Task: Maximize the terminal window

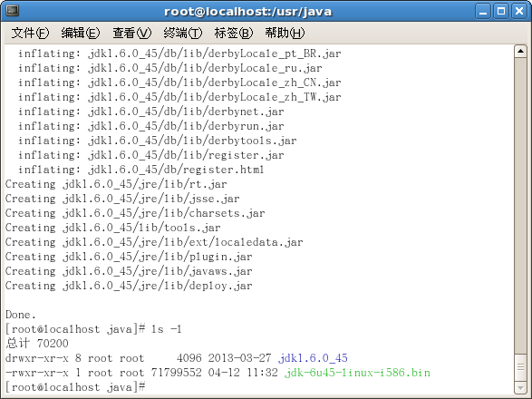Action: 501,11
